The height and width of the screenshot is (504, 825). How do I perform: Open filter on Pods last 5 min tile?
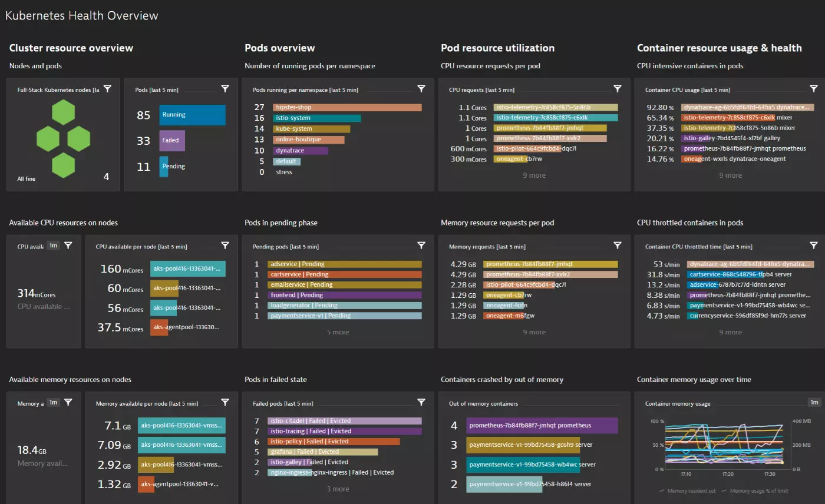click(x=225, y=89)
